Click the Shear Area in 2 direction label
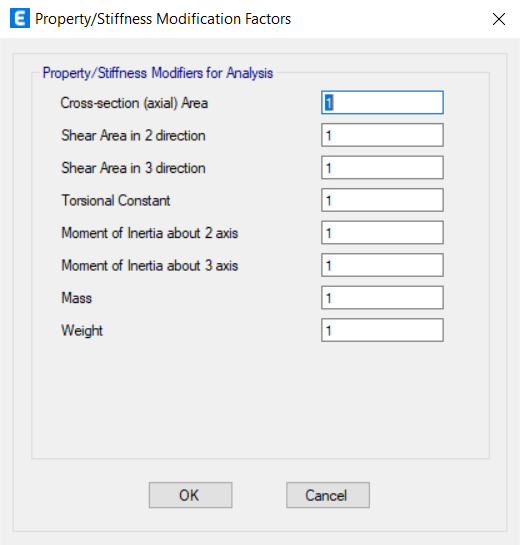 coord(133,136)
